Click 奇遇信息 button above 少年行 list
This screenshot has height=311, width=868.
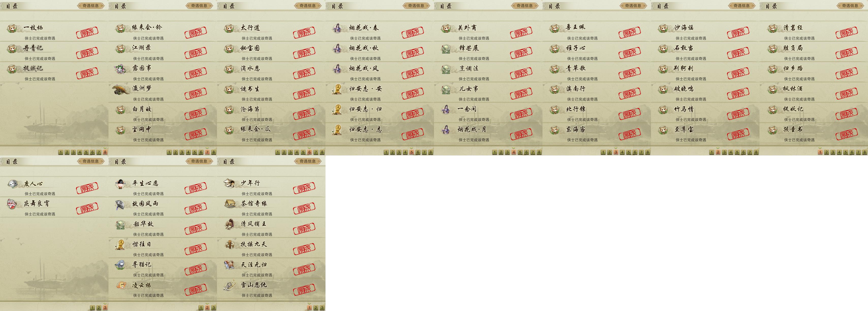pyautogui.click(x=308, y=161)
